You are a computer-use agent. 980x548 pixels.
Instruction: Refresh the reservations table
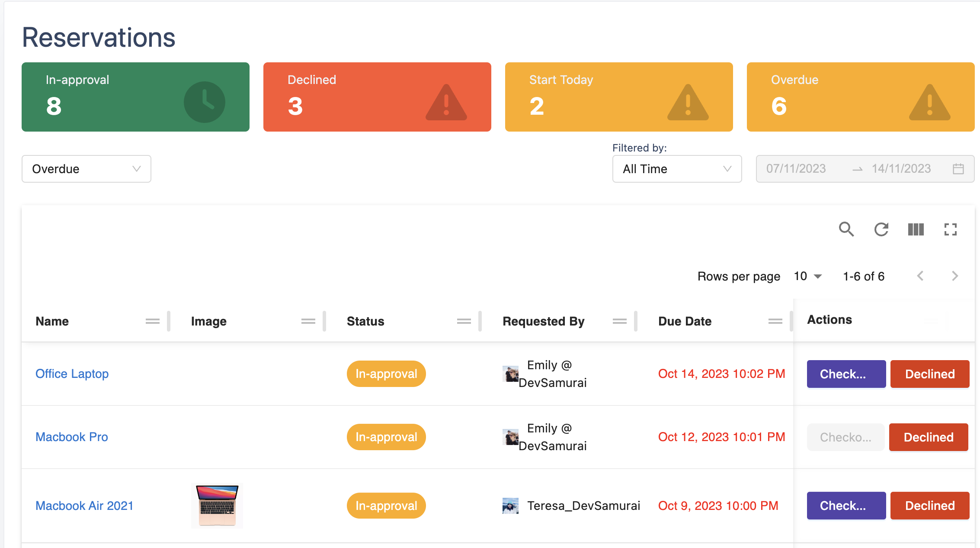[x=881, y=229]
